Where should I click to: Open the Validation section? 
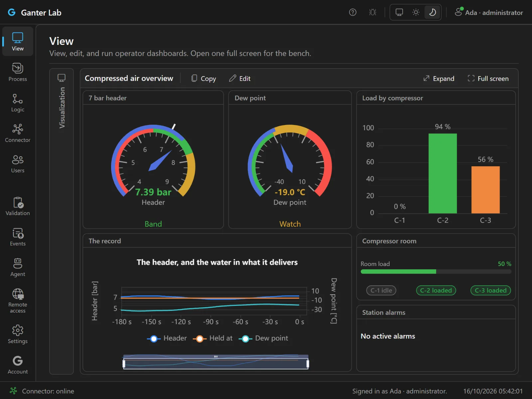(x=18, y=206)
